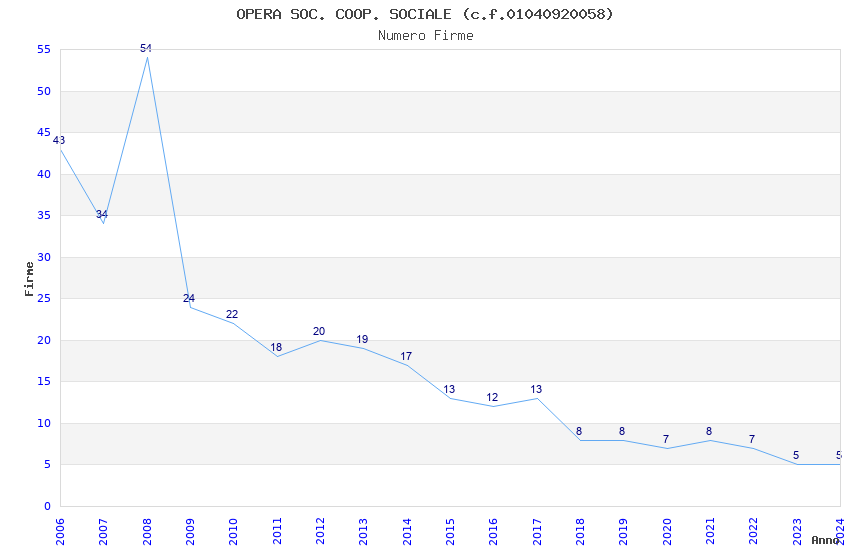This screenshot has height=550, width=850.
Task: Click x-axis year 2006
Action: [60, 532]
